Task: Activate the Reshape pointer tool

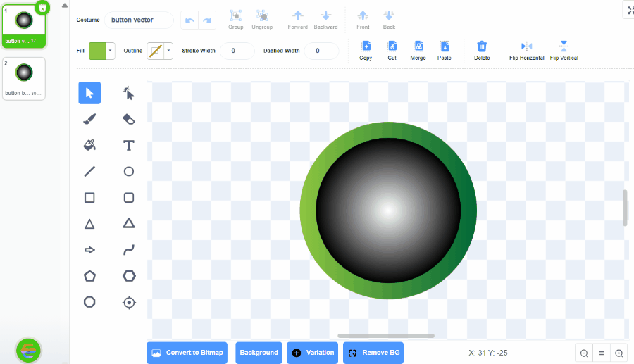Action: coord(128,93)
